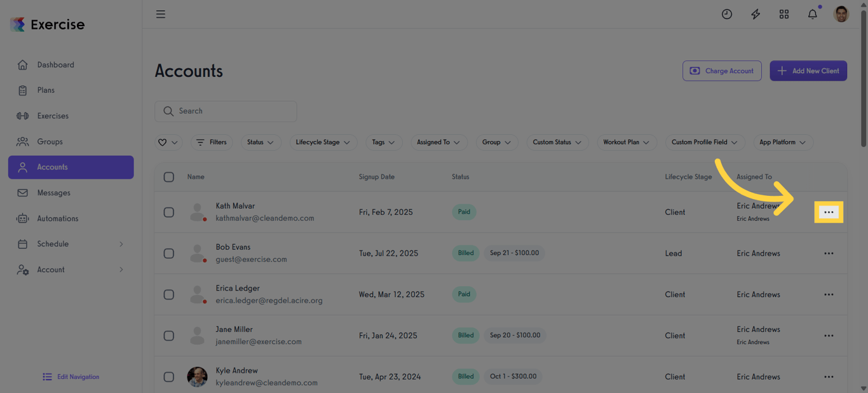Viewport: 868px width, 393px height.
Task: Open the Messages section in the sidebar
Action: click(x=55, y=193)
